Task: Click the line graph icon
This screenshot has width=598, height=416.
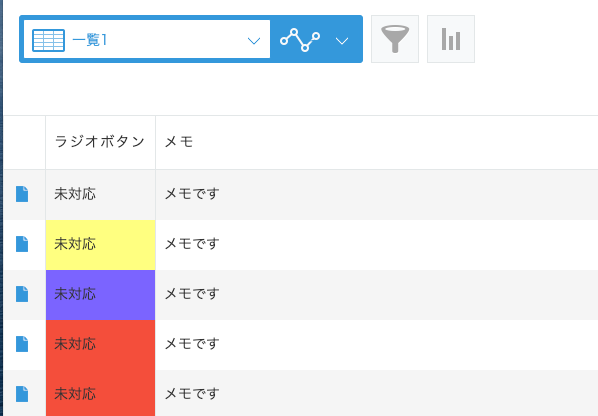Action: click(x=300, y=40)
